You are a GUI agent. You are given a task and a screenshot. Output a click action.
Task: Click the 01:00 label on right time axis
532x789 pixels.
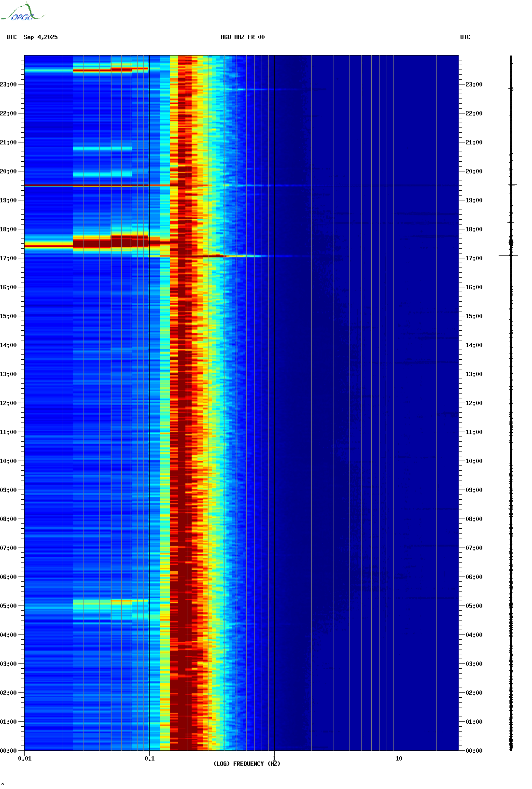(474, 722)
